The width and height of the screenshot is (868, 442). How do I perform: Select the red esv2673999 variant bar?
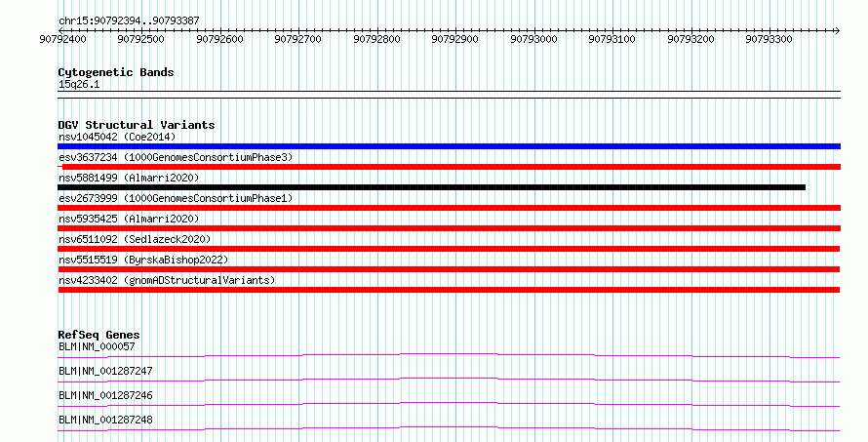[449, 208]
